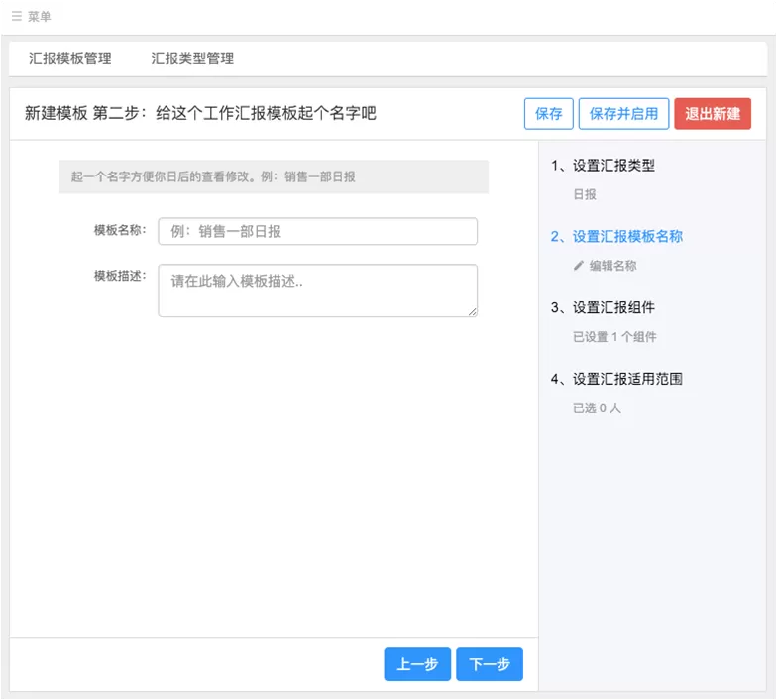Screen dimensions: 777x700
Task: Click the 保存并启用 button
Action: [x=623, y=113]
